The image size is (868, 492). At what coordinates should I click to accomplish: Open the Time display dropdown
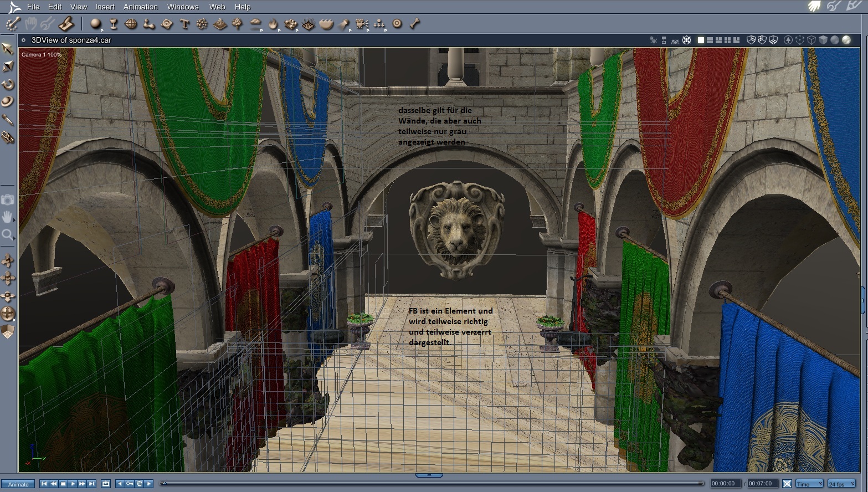tap(809, 484)
